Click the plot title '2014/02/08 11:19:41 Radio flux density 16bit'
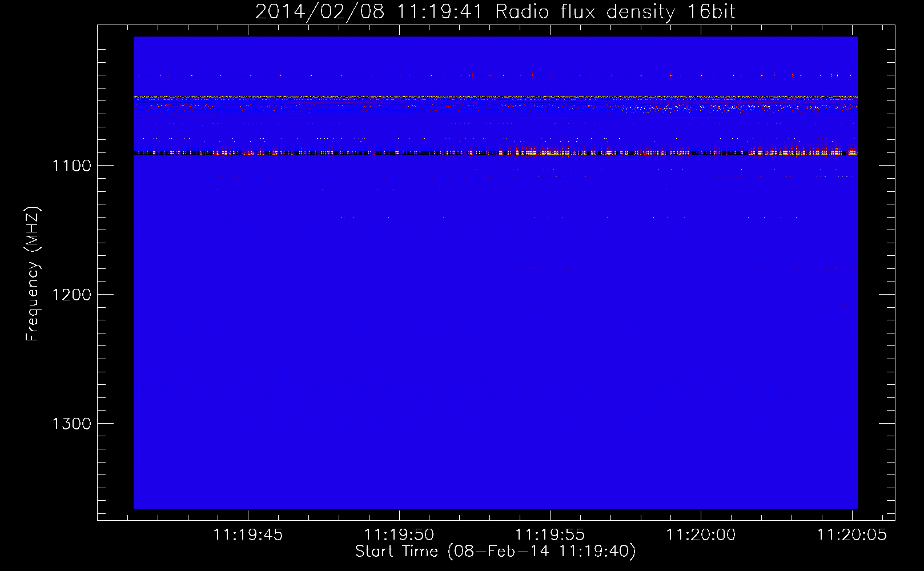The height and width of the screenshot is (571, 924). pos(495,11)
